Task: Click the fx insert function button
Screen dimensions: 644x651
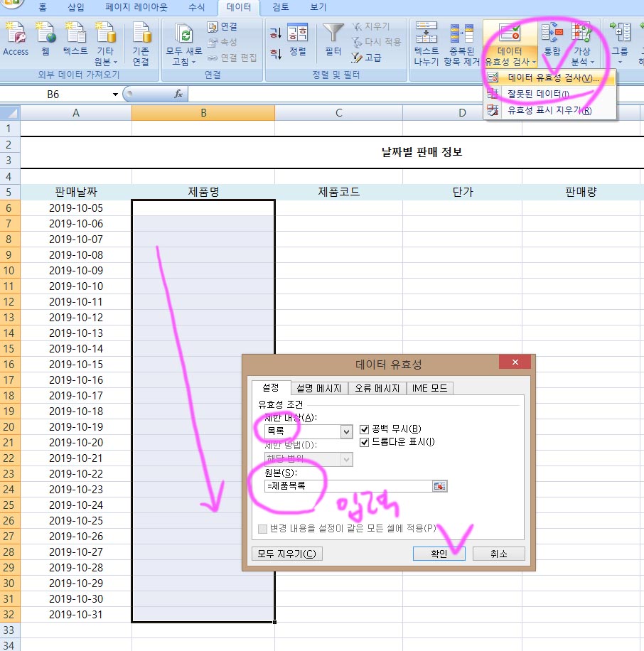Action: 178,95
